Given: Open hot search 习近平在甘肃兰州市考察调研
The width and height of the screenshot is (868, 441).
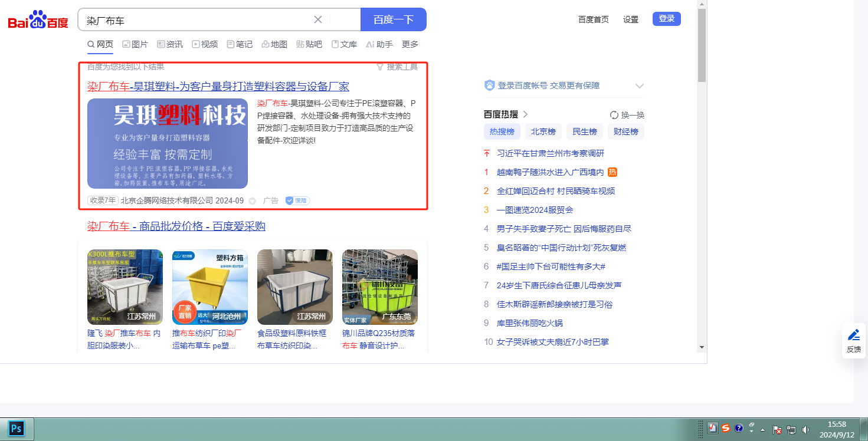Looking at the screenshot, I should tap(551, 153).
